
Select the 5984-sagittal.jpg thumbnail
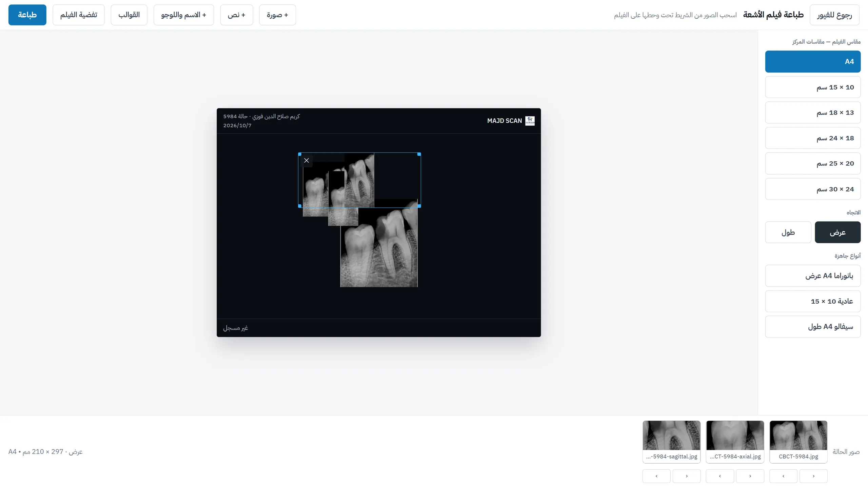point(671,442)
